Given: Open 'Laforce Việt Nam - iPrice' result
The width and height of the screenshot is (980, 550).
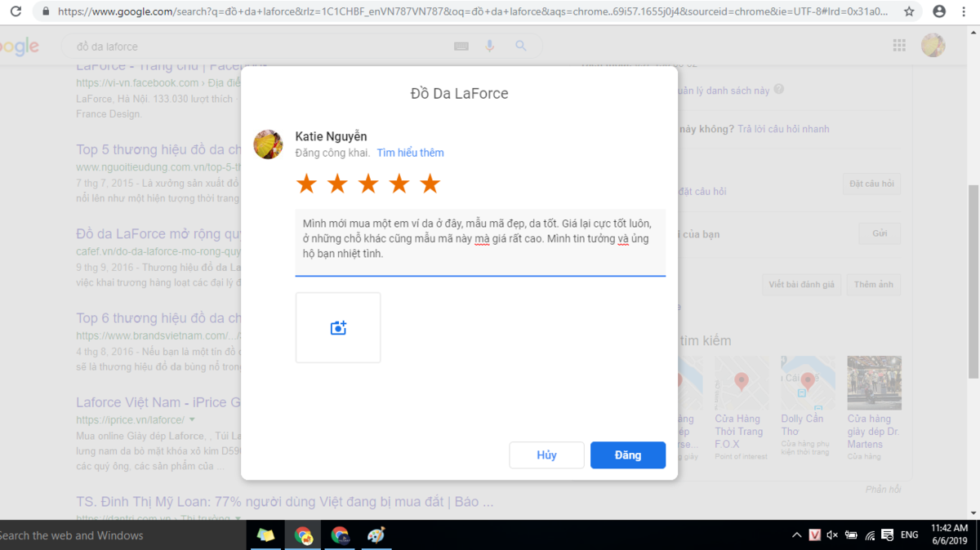Looking at the screenshot, I should point(158,403).
